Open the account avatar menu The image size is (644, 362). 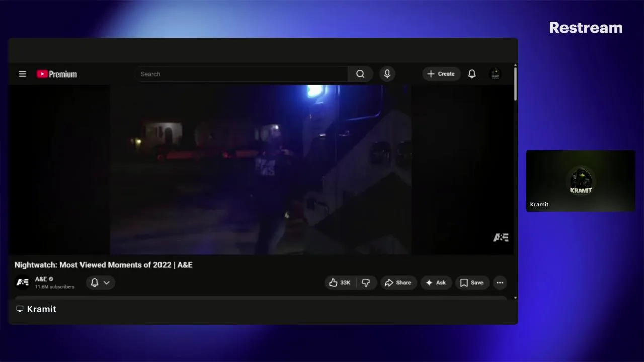pyautogui.click(x=495, y=74)
